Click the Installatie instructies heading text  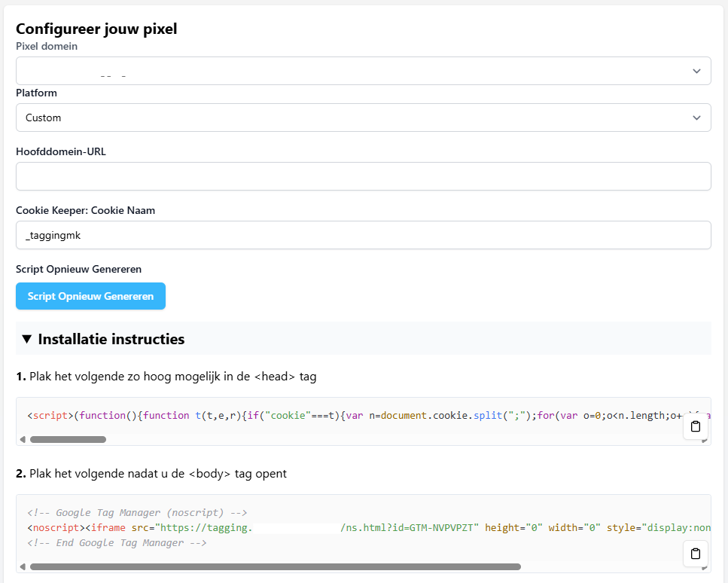(x=111, y=339)
